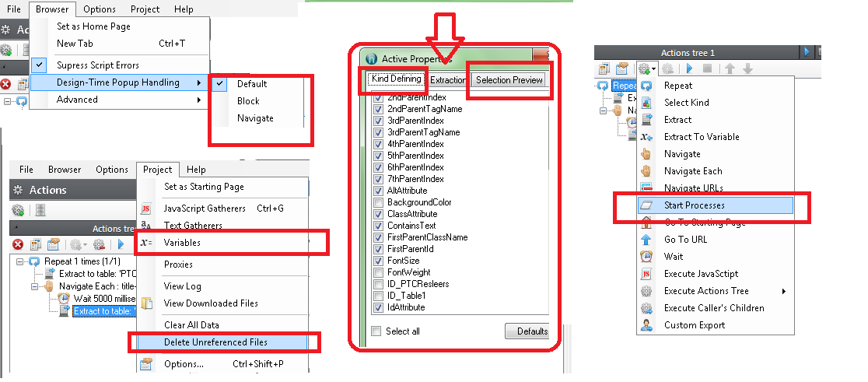Click the gear icon beside Execute Caller's Children
This screenshot has height=382, width=868.
click(x=646, y=308)
